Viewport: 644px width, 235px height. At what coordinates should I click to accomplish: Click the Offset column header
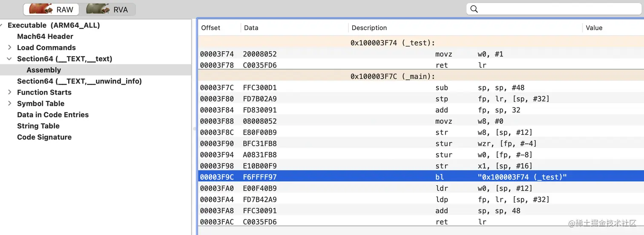point(211,28)
